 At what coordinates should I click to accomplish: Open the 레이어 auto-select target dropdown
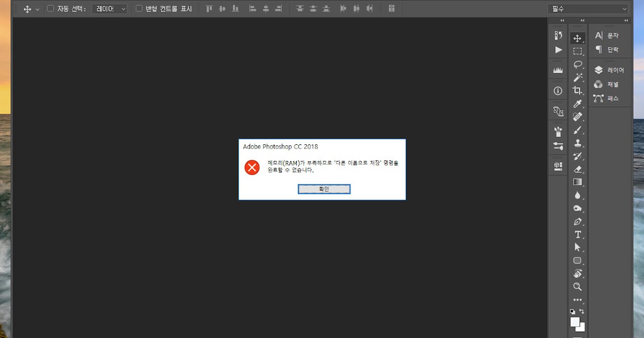pos(109,9)
